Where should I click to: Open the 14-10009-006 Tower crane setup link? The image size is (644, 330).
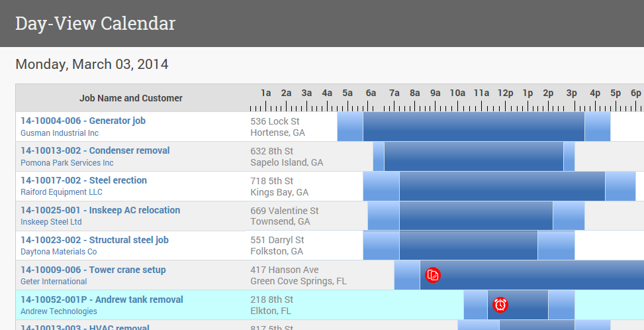coord(93,270)
